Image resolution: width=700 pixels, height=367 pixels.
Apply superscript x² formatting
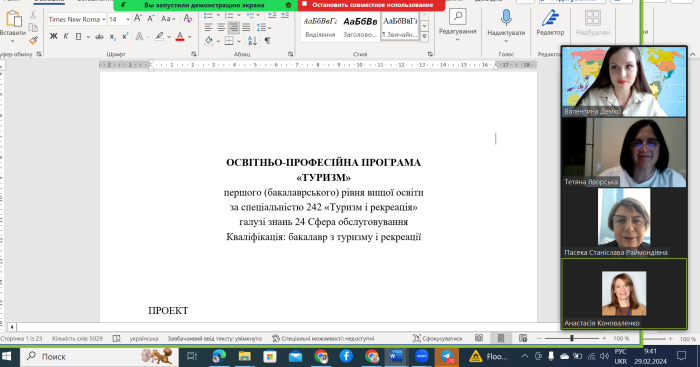pyautogui.click(x=125, y=37)
